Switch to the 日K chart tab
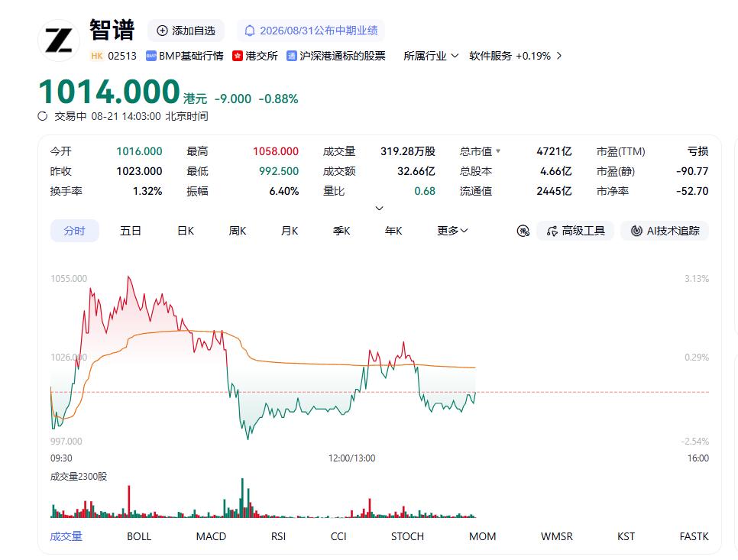Image resolution: width=738 pixels, height=560 pixels. click(x=186, y=231)
